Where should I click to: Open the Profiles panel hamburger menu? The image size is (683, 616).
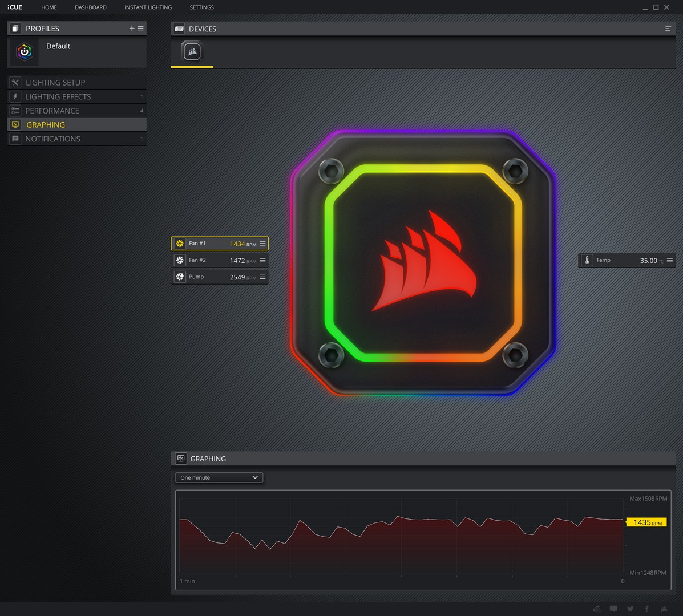pos(140,29)
